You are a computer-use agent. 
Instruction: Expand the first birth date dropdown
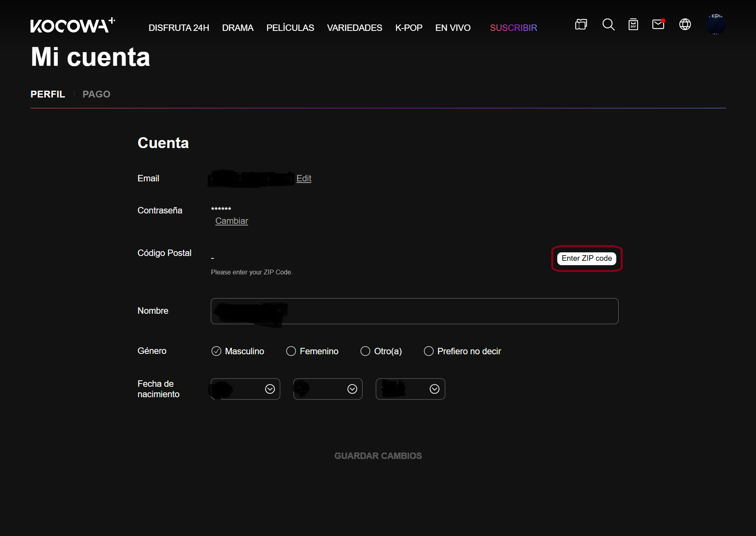pyautogui.click(x=245, y=389)
